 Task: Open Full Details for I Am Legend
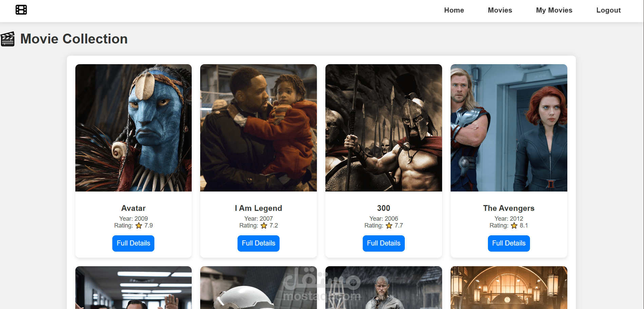click(258, 243)
